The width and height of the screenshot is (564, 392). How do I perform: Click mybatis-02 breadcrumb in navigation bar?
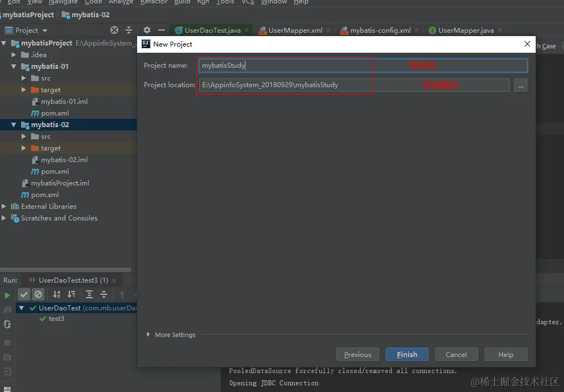[85, 15]
